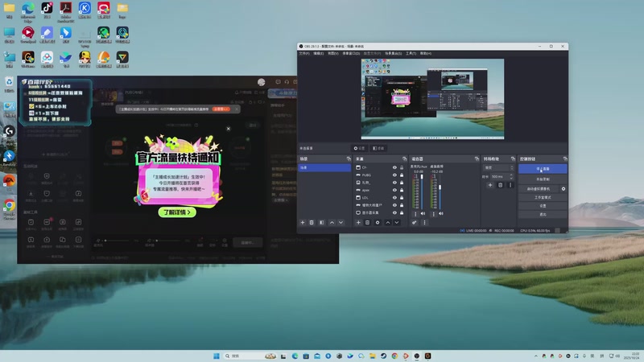
Task: Toggle visibility of apex source
Action: coord(394,190)
